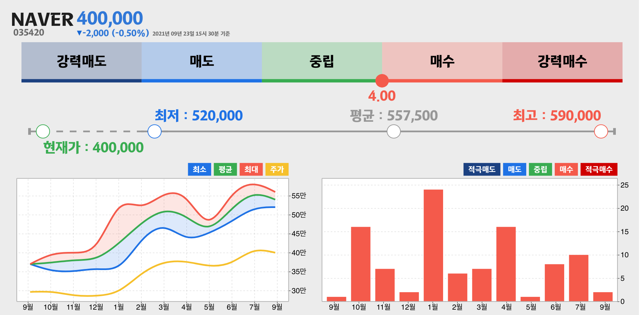Click the 11월 bar in bar chart
Image resolution: width=644 pixels, height=315 pixels.
385,285
